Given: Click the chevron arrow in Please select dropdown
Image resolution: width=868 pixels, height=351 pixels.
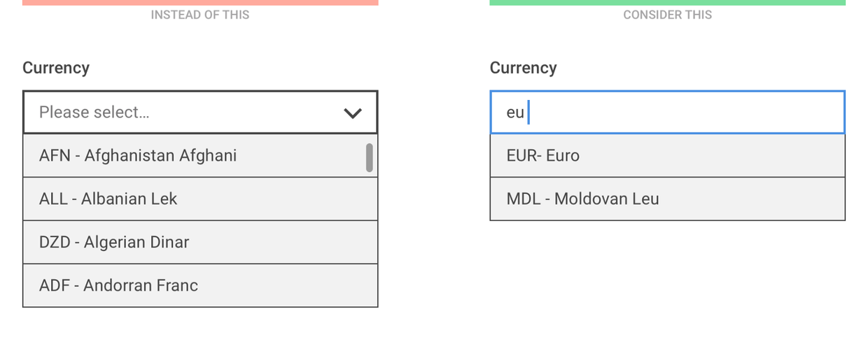Looking at the screenshot, I should (x=353, y=113).
